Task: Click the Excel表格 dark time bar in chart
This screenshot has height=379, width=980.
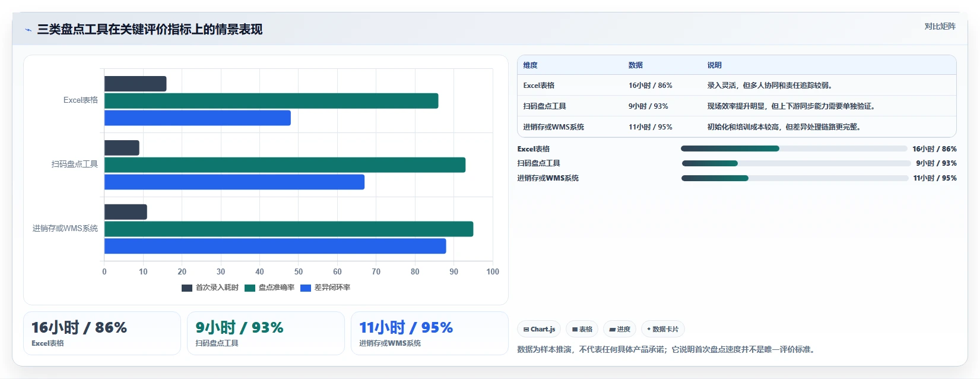Action: click(x=135, y=84)
